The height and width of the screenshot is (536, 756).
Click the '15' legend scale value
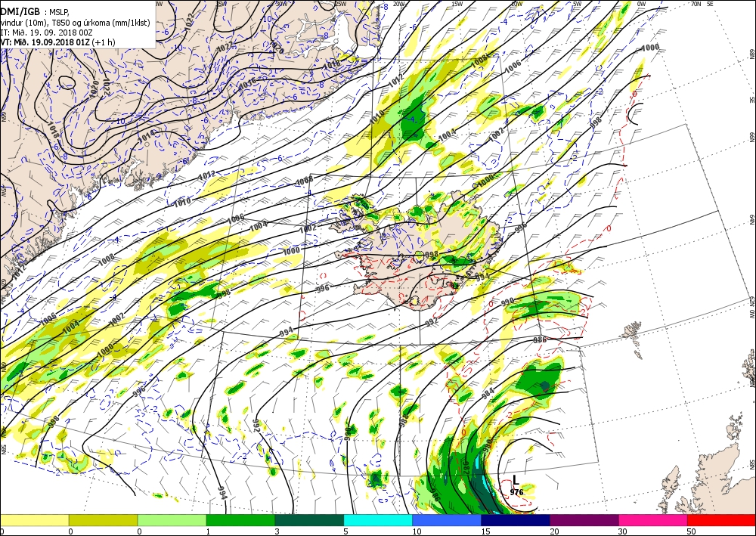click(x=485, y=531)
